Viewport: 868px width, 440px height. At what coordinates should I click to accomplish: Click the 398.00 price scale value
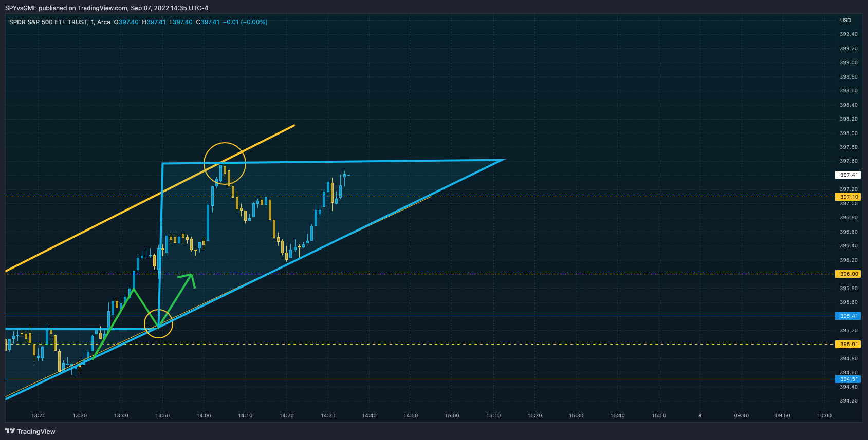[848, 133]
